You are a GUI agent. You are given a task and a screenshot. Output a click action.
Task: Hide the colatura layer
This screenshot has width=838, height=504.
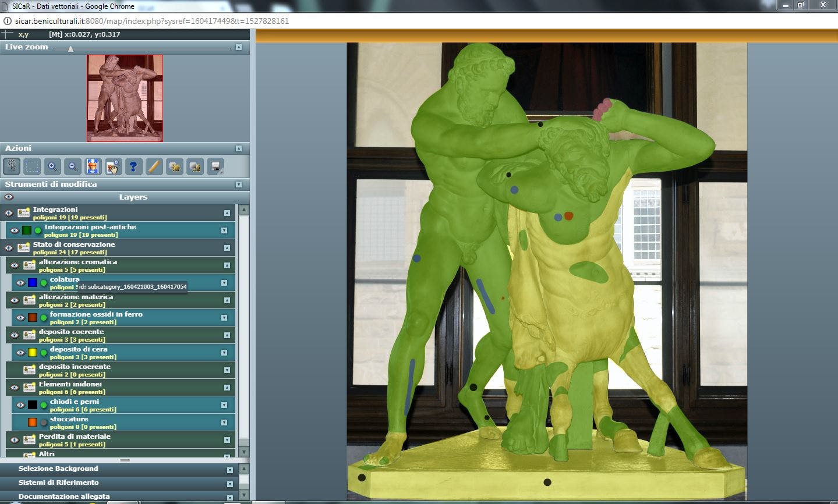coord(20,283)
